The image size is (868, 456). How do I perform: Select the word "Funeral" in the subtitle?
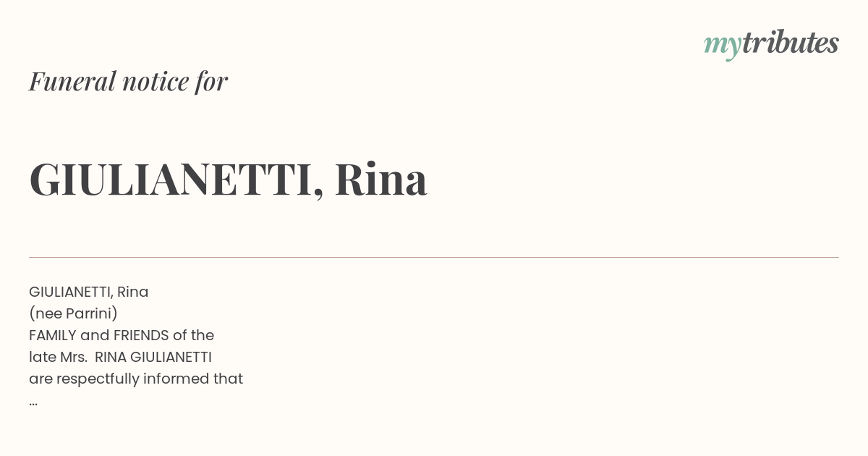(x=72, y=81)
